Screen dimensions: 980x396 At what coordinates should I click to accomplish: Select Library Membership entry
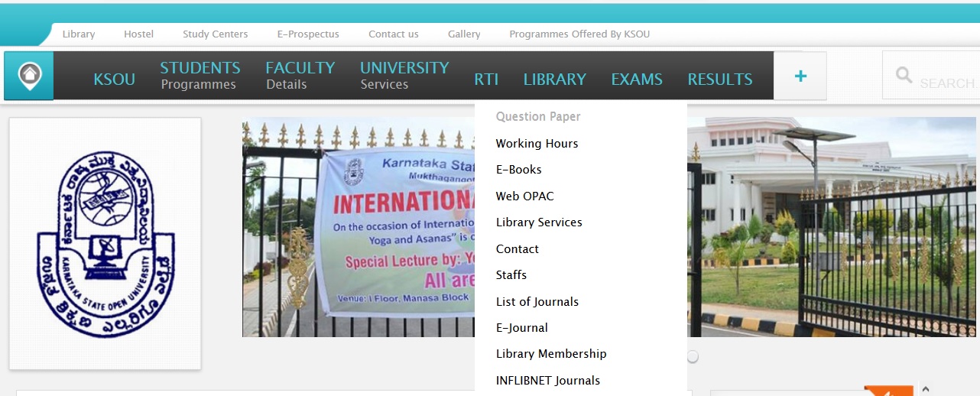click(x=551, y=354)
